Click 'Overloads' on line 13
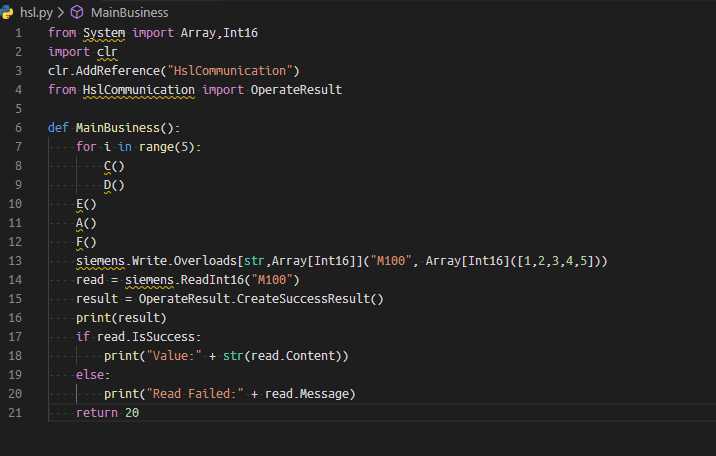The image size is (716, 456). pyautogui.click(x=205, y=261)
